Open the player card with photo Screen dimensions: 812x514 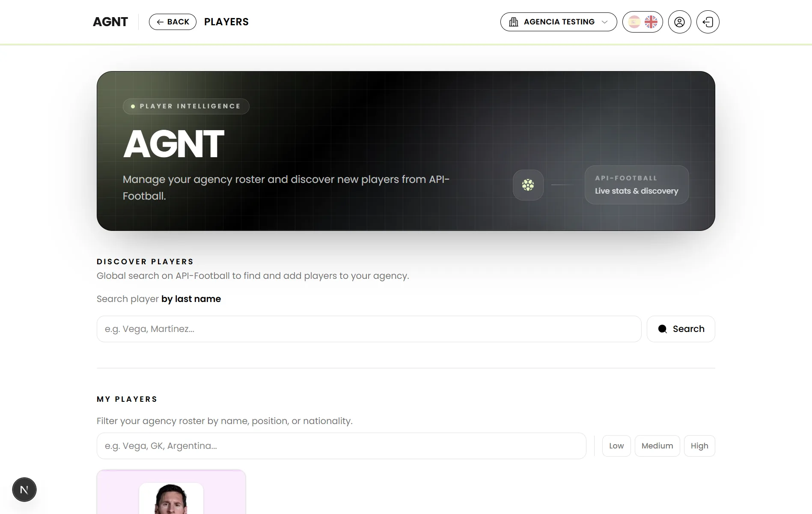coord(171,492)
